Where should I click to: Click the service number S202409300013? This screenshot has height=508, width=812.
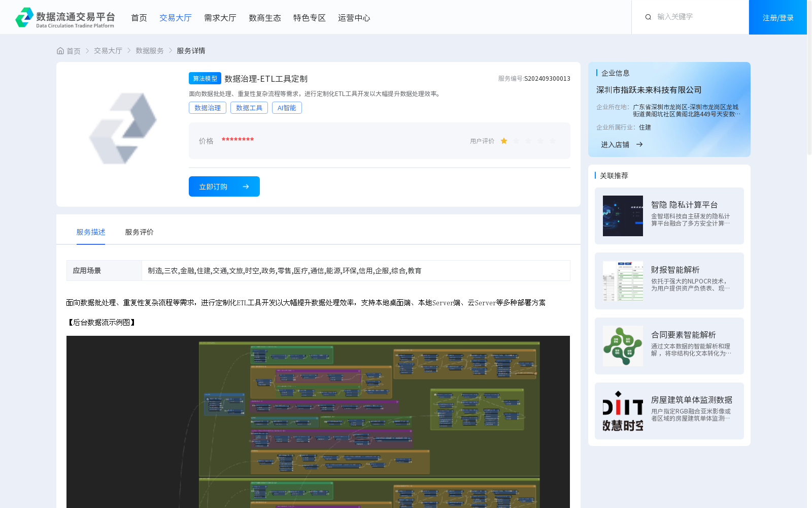pyautogui.click(x=547, y=79)
